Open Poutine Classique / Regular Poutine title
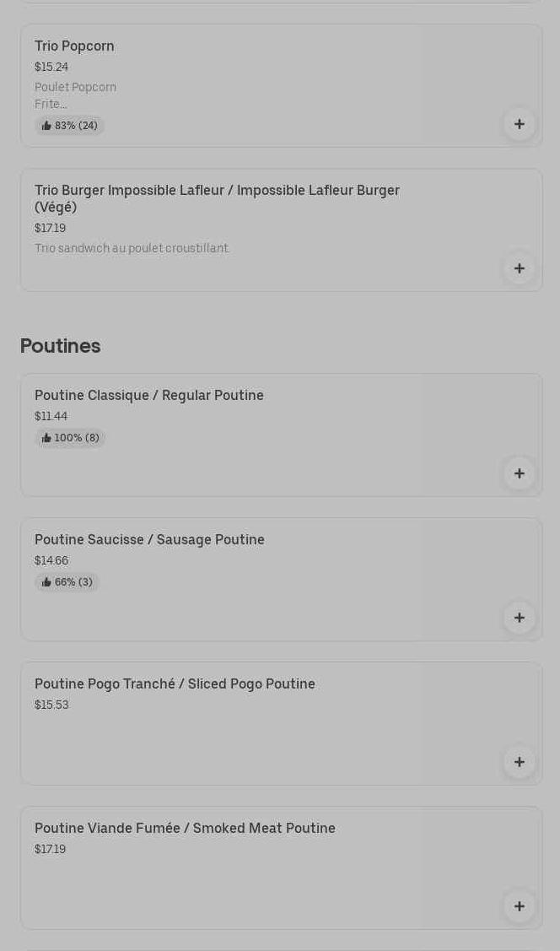This screenshot has height=951, width=560. click(149, 396)
